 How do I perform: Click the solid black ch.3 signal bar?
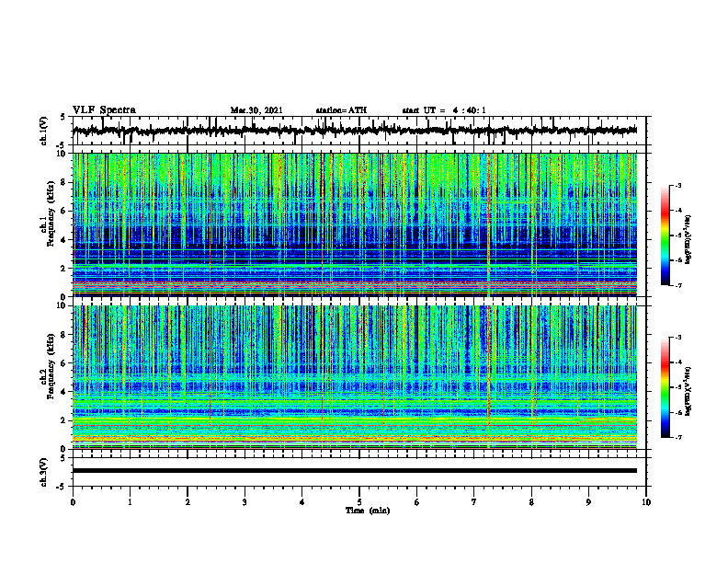[x=354, y=471]
